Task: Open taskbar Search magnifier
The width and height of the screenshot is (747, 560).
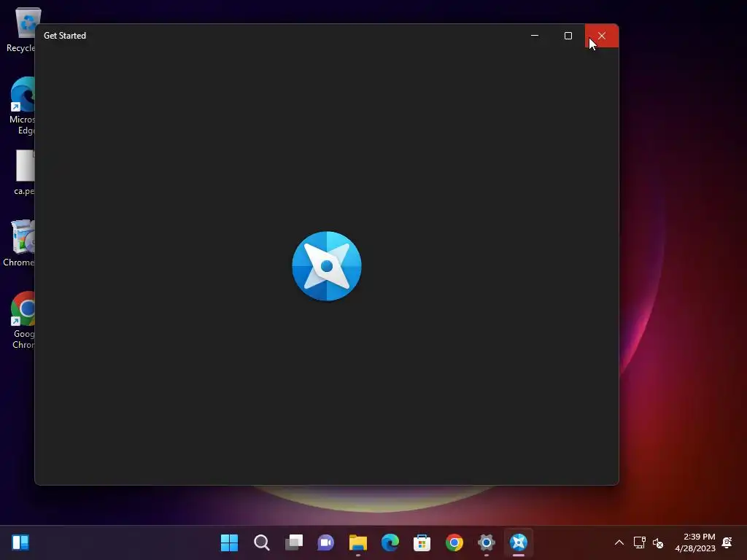Action: (x=262, y=542)
